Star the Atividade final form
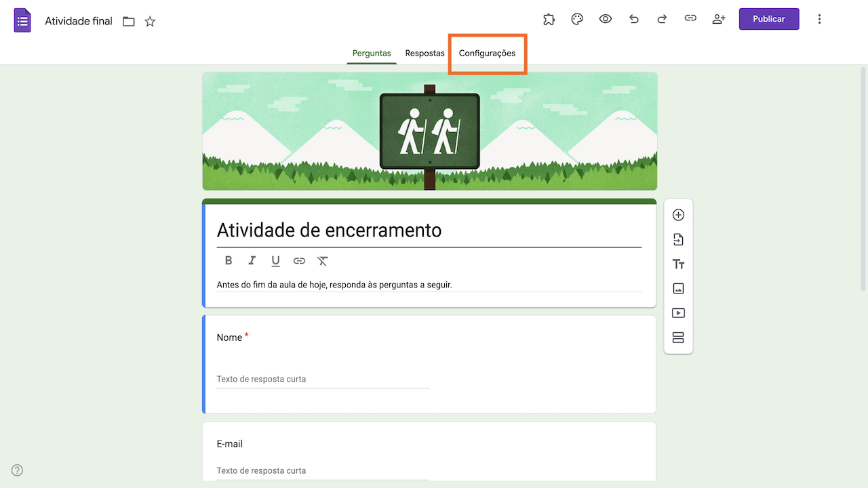Image resolution: width=868 pixels, height=488 pixels. (149, 21)
